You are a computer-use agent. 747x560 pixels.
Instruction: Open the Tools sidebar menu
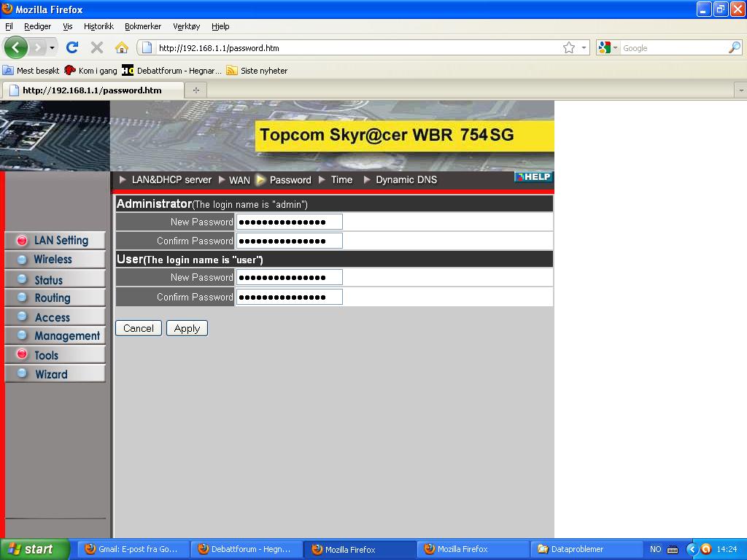55,355
